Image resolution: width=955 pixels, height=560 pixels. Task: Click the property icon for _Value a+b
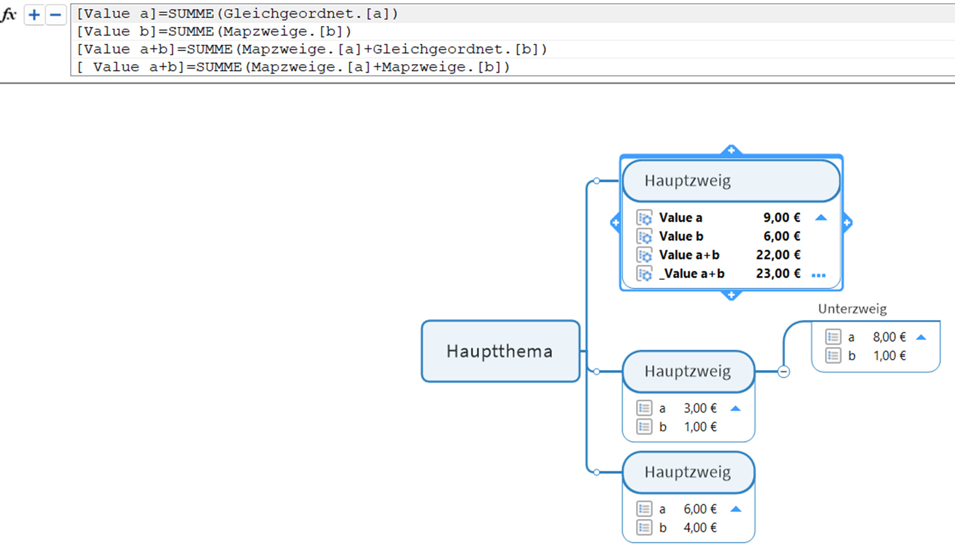coord(644,274)
